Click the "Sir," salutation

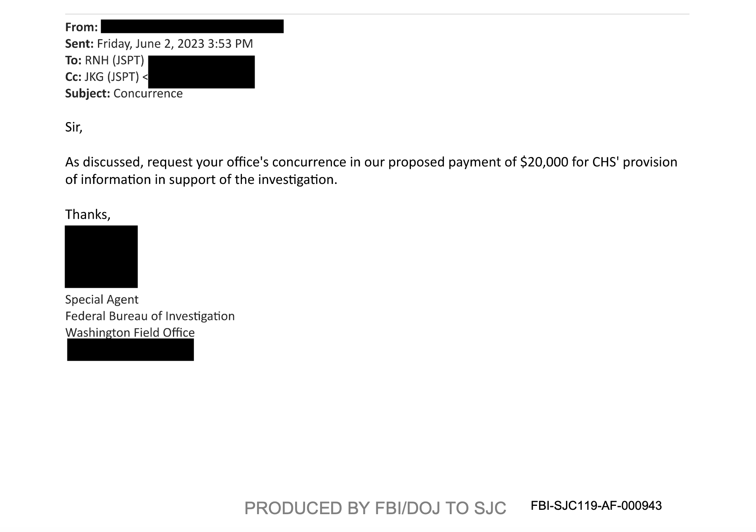pos(74,127)
